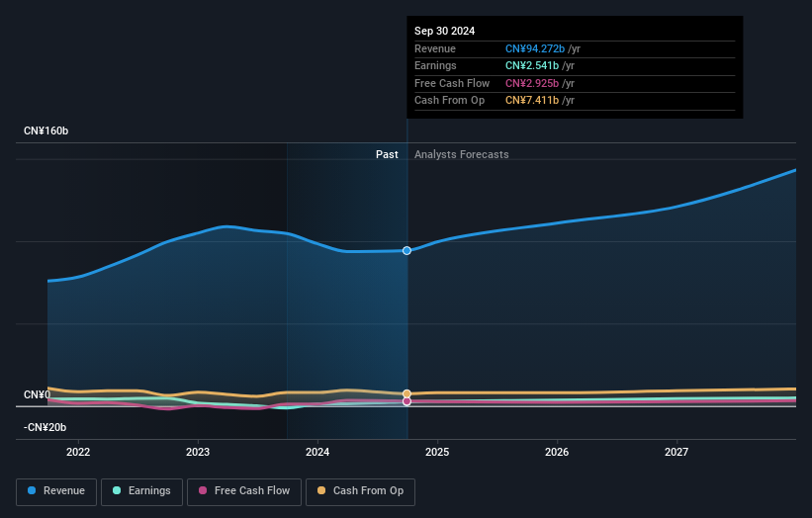The width and height of the screenshot is (812, 518).
Task: Click the CN¥94.272b revenue value
Action: tap(535, 48)
